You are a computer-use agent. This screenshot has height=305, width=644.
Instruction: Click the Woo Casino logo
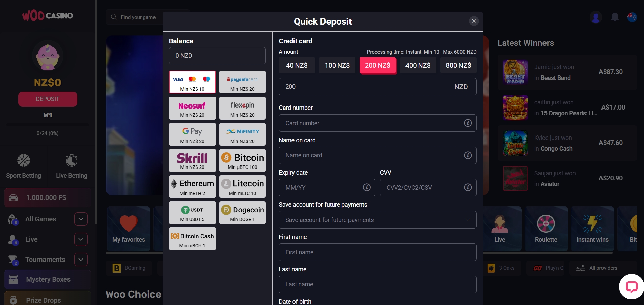tap(48, 16)
